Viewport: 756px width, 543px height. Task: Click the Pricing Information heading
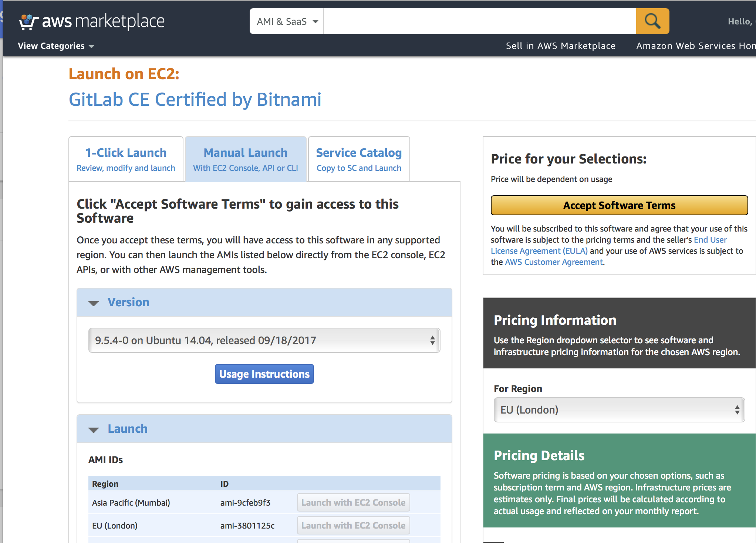555,320
